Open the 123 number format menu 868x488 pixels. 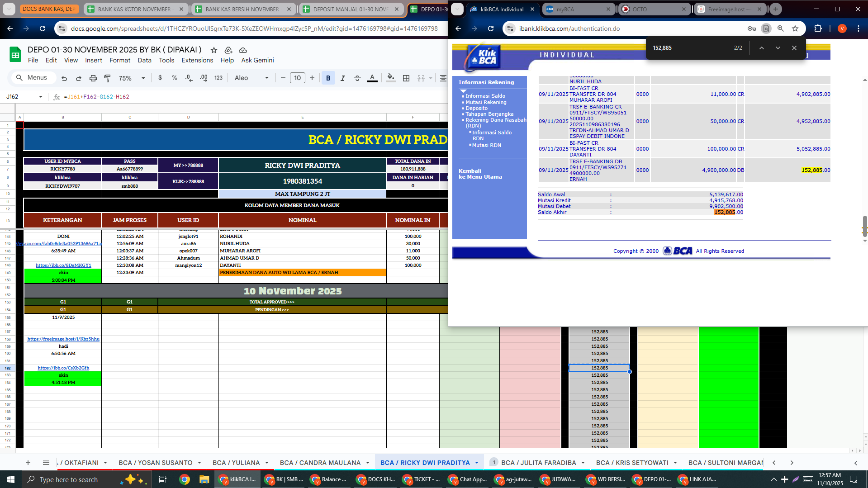218,78
